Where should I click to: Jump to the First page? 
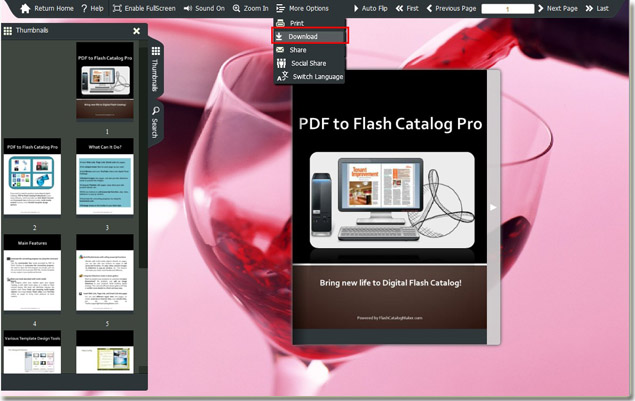pos(407,9)
